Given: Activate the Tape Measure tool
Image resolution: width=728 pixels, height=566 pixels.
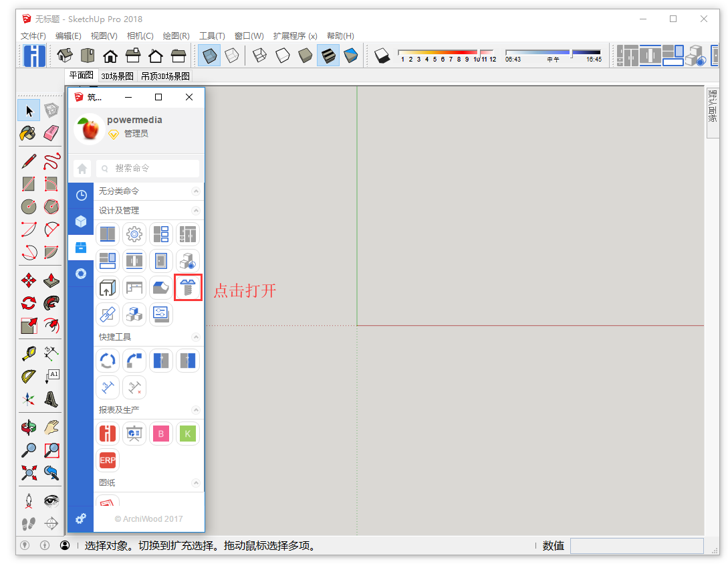Looking at the screenshot, I should tap(28, 354).
